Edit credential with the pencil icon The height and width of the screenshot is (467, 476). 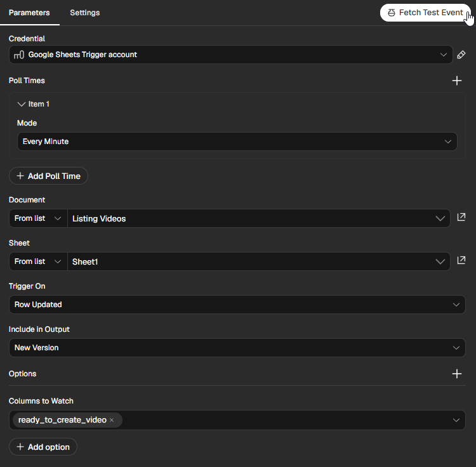pyautogui.click(x=461, y=55)
